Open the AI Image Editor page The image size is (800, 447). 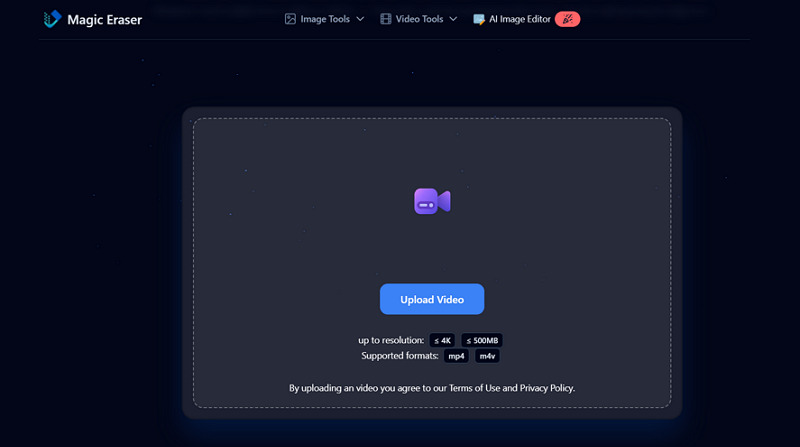click(x=520, y=19)
